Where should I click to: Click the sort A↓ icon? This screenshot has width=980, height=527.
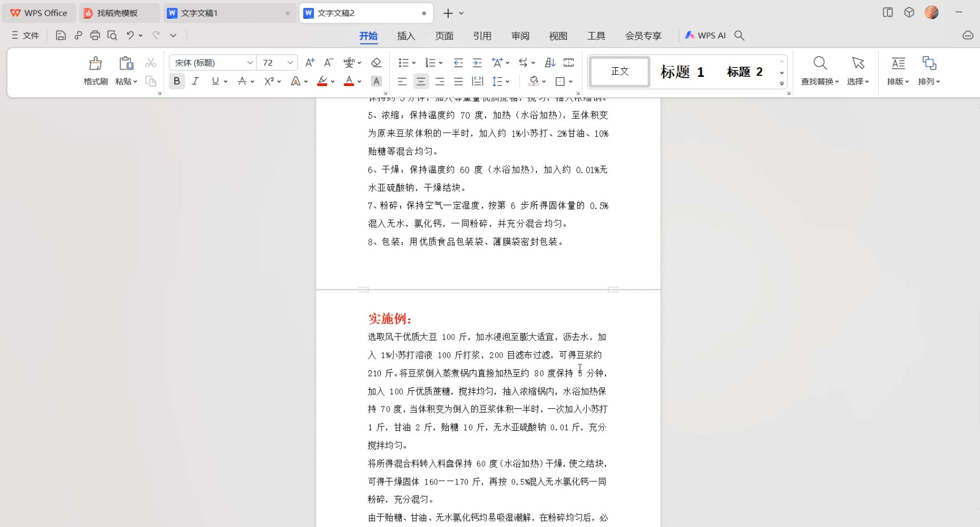click(548, 62)
